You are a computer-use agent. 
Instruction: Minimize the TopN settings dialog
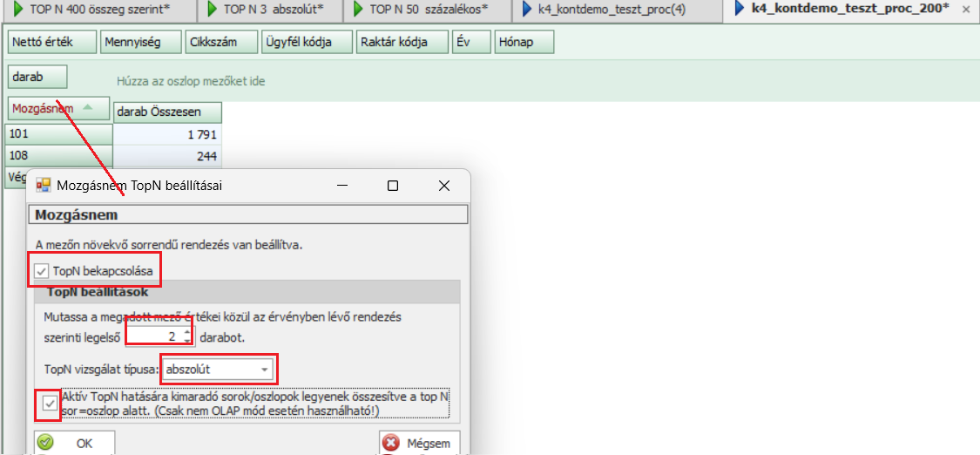click(x=342, y=185)
